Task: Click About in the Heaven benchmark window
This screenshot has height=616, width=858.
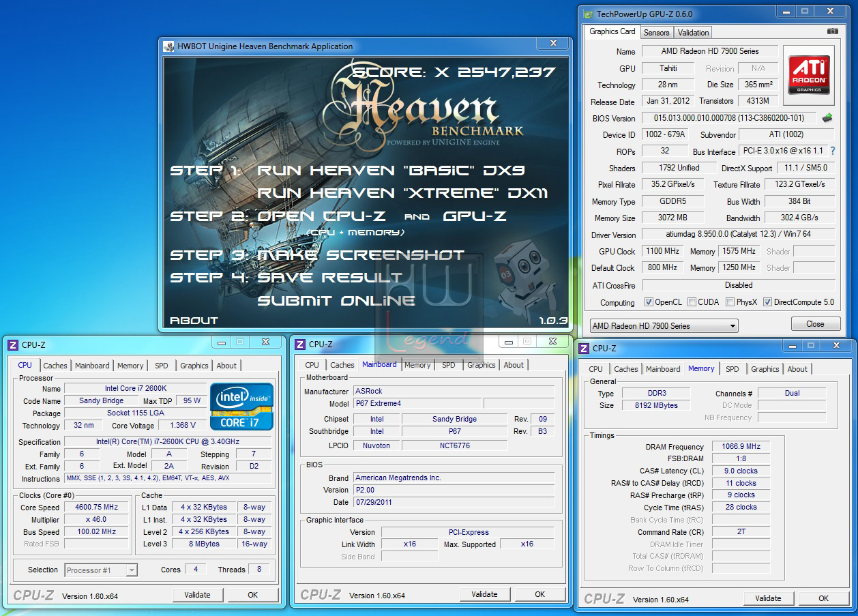Action: pos(194,320)
